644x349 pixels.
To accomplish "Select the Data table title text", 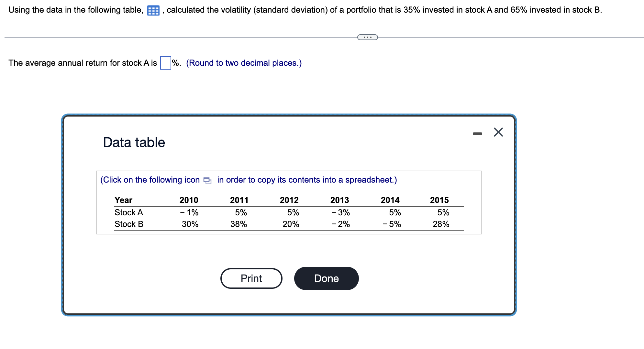I will 134,142.
